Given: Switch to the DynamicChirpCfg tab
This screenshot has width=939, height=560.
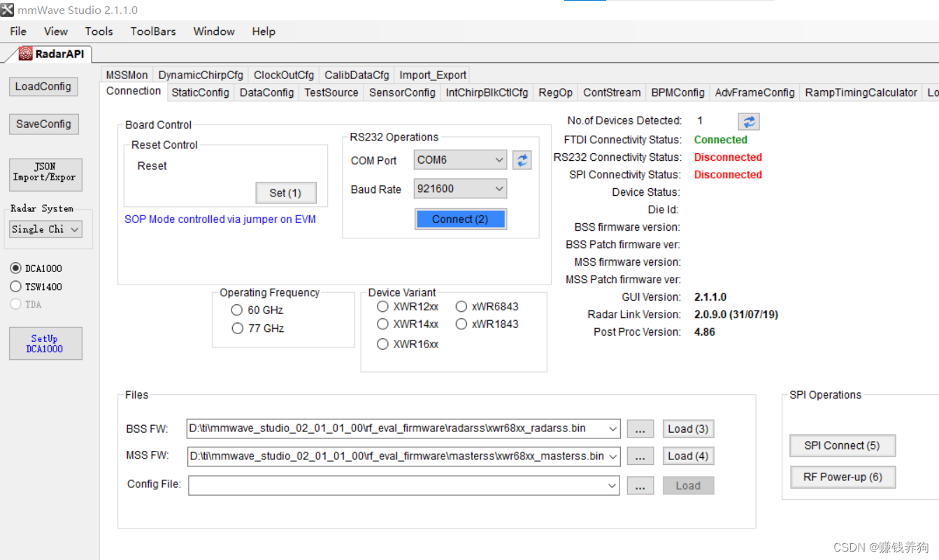Looking at the screenshot, I should coord(201,75).
